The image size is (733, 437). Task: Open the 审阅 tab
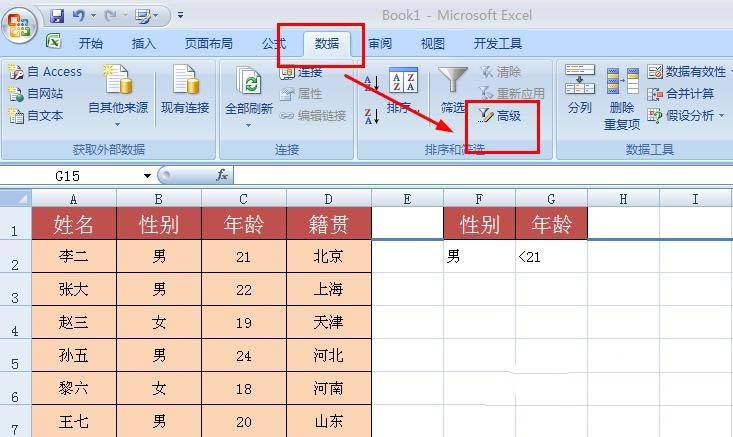[380, 43]
